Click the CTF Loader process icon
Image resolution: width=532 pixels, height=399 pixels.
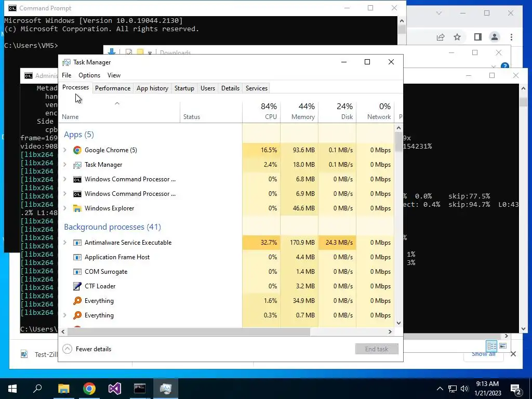pos(77,286)
